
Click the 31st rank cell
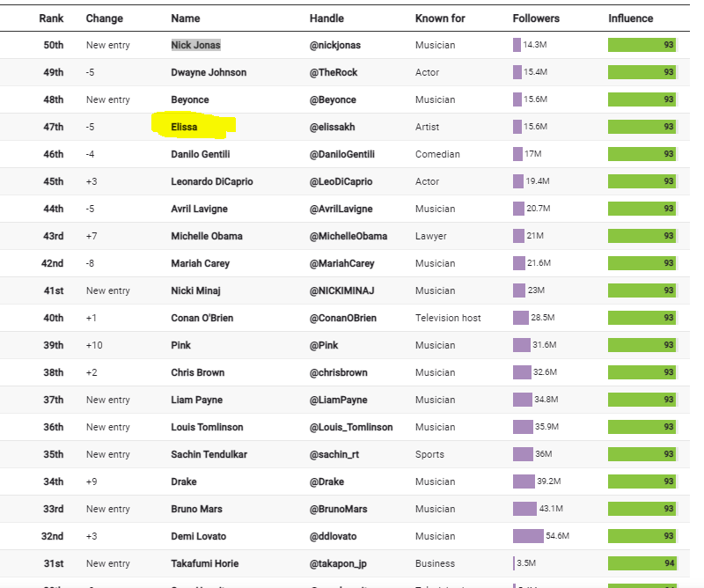[54, 563]
